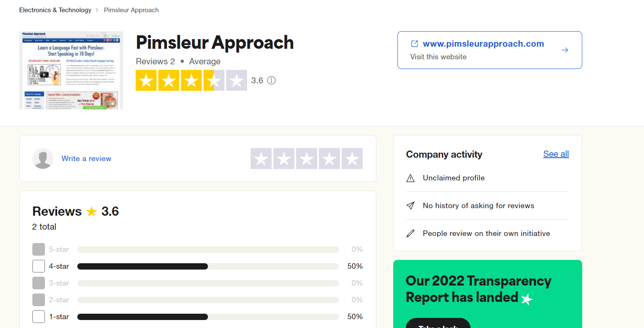Viewport: 644px width, 328px height.
Task: Click the 4-star percentage bar
Action: (x=208, y=266)
